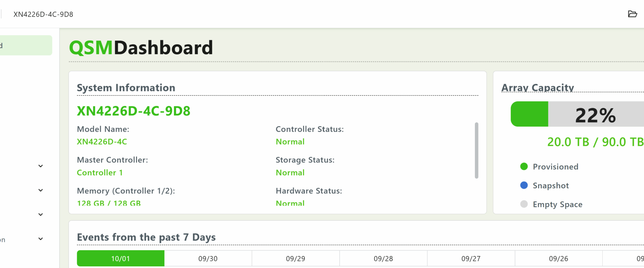Image resolution: width=644 pixels, height=268 pixels.
Task: Click the blue Snapshot legend dot
Action: click(524, 185)
